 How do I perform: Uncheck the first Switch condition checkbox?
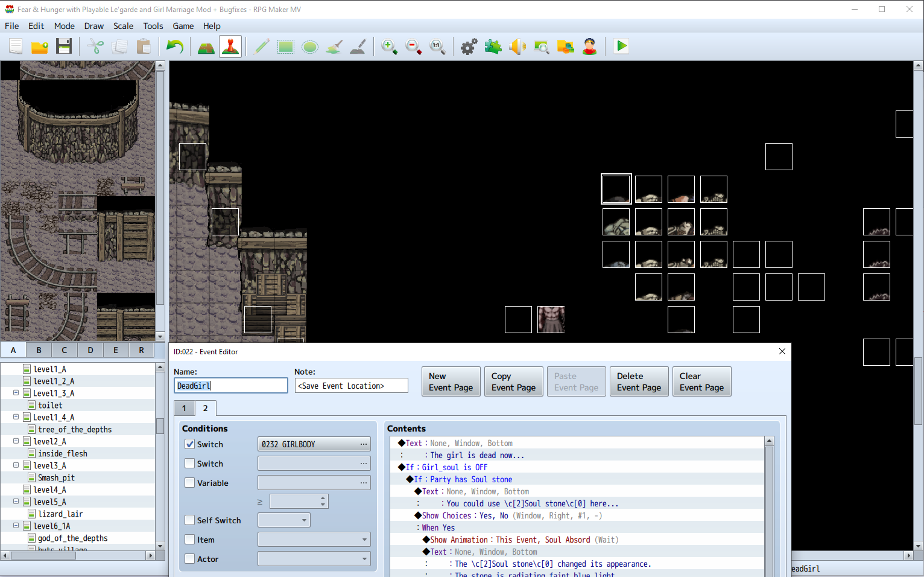click(190, 444)
